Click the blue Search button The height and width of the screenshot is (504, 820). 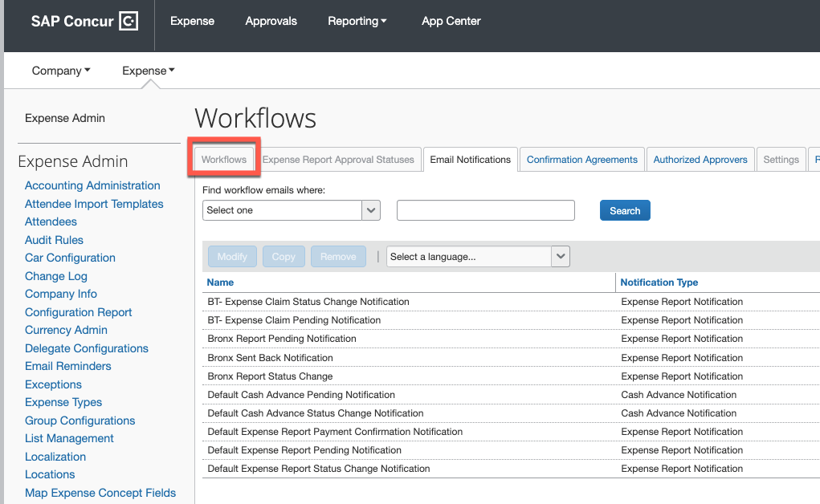[x=625, y=211]
